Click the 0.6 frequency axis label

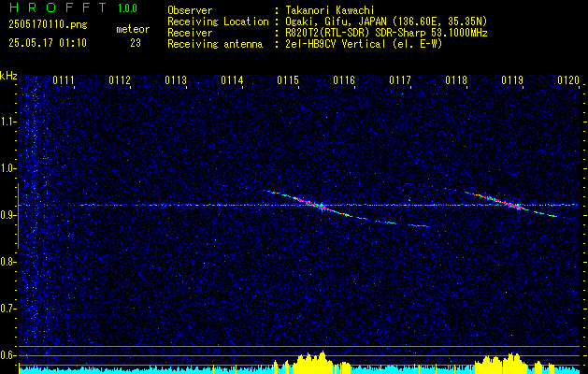pyautogui.click(x=7, y=355)
